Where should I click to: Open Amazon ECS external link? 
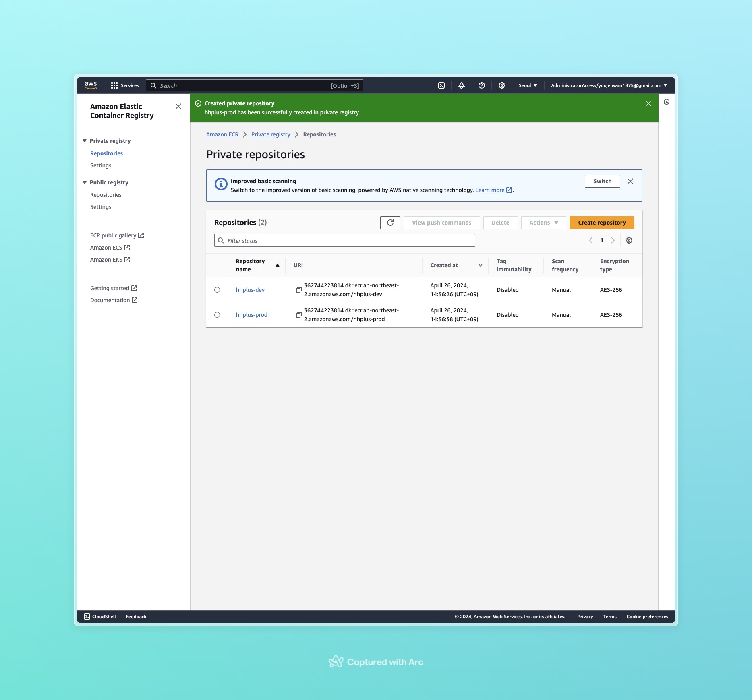point(110,248)
